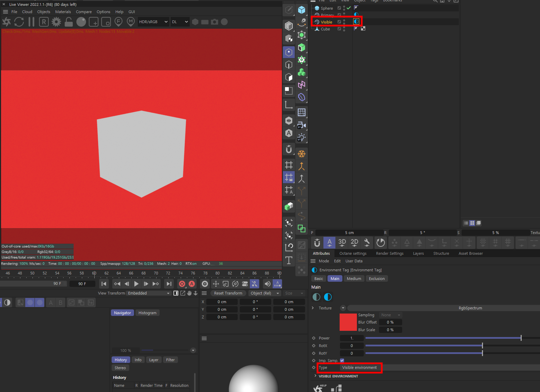The height and width of the screenshot is (392, 540).
Task: Open the HDR/sRGB color space dropdown
Action: (x=153, y=22)
